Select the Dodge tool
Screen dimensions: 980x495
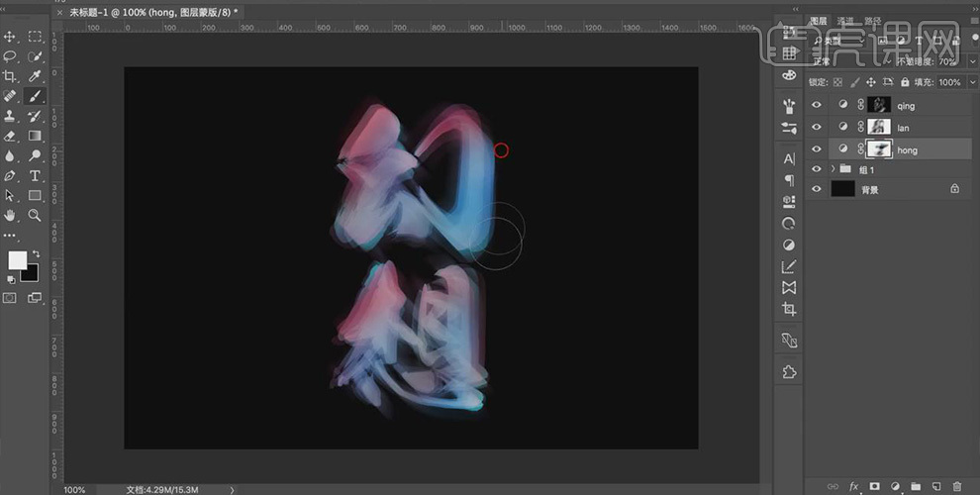(x=35, y=155)
